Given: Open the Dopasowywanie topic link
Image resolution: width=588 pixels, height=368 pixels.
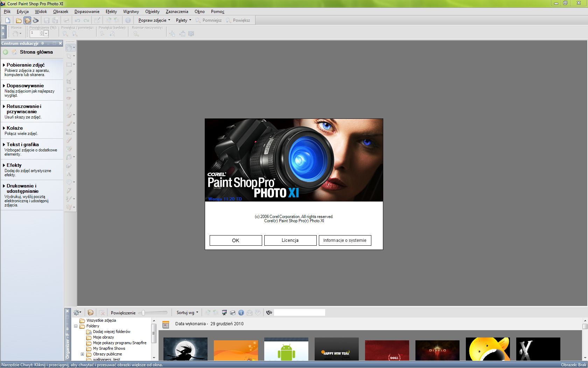Looking at the screenshot, I should 25,86.
